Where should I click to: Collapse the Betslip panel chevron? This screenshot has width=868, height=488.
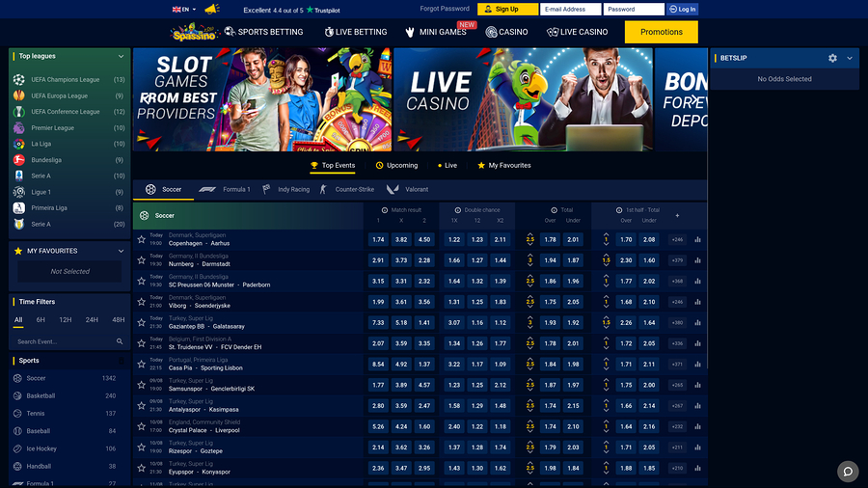(850, 58)
